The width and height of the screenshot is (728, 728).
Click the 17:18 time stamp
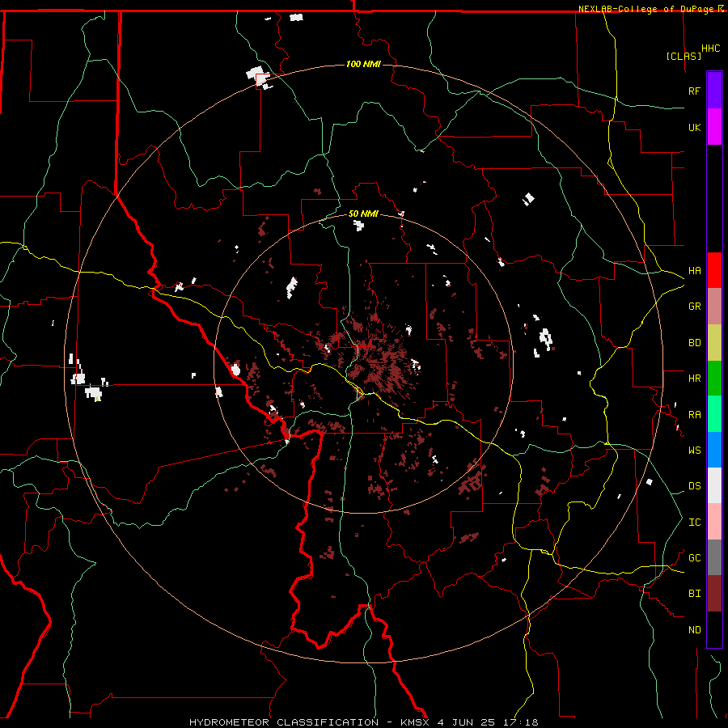[520, 722]
